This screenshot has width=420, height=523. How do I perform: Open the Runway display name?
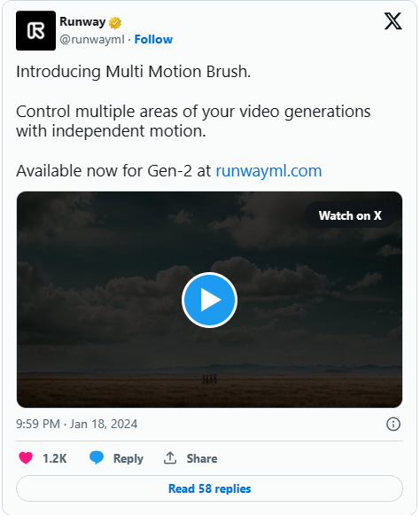(82, 21)
